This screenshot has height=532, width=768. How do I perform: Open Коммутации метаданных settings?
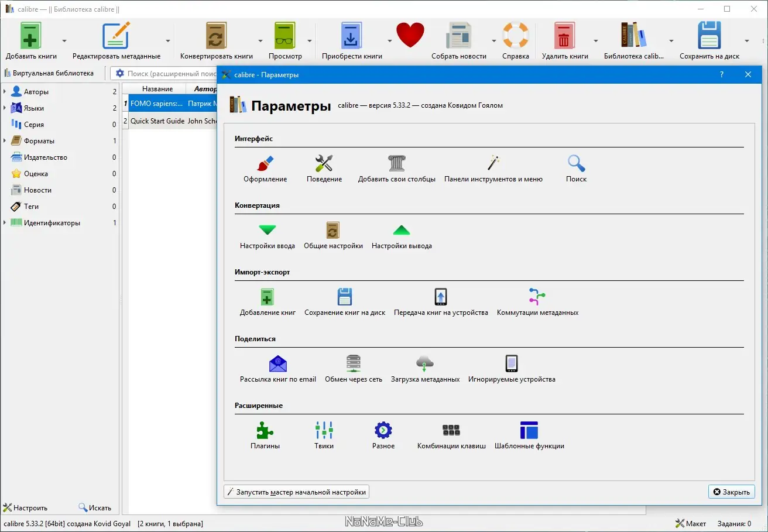[537, 302]
